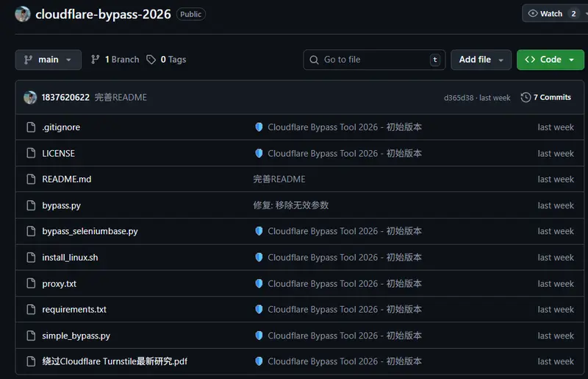The height and width of the screenshot is (379, 588).
Task: Click the eye icon on the Watch button
Action: coord(532,13)
